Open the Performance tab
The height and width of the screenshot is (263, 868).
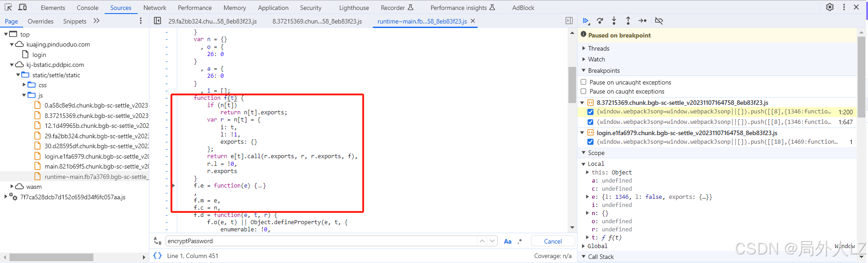195,8
